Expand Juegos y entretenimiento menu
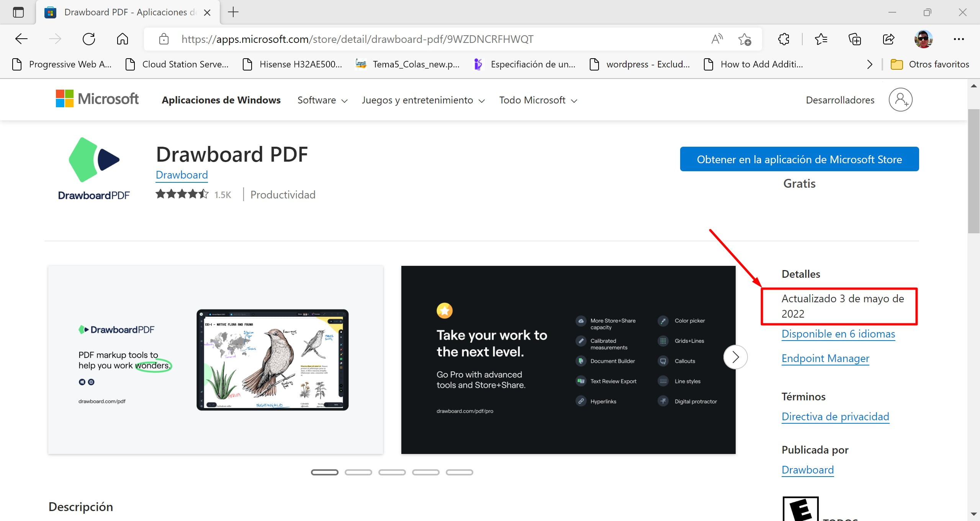Image resolution: width=980 pixels, height=521 pixels. [423, 100]
